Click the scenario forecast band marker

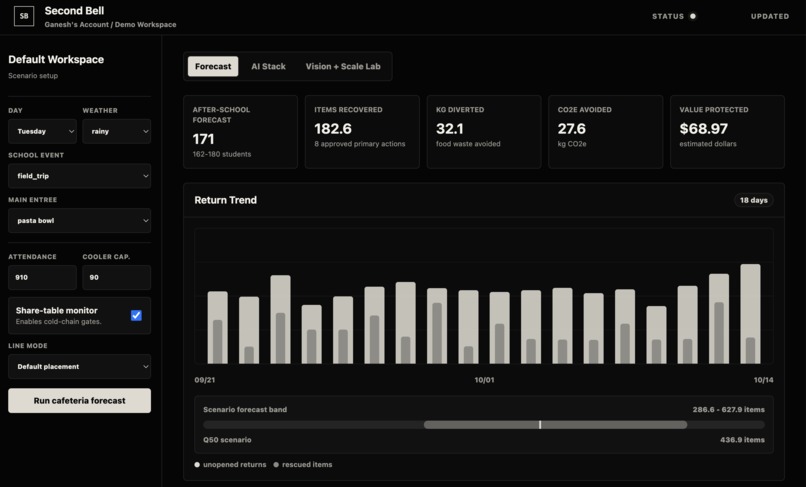coord(540,425)
